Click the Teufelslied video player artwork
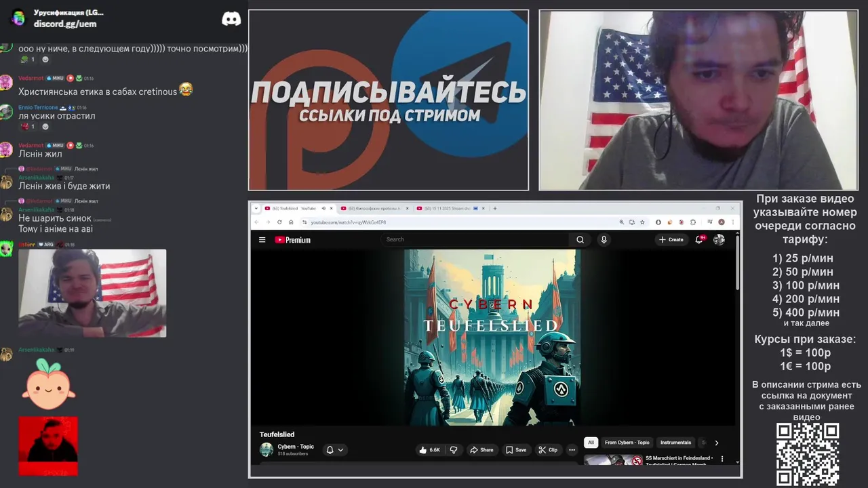This screenshot has width=868, height=488. coord(492,338)
